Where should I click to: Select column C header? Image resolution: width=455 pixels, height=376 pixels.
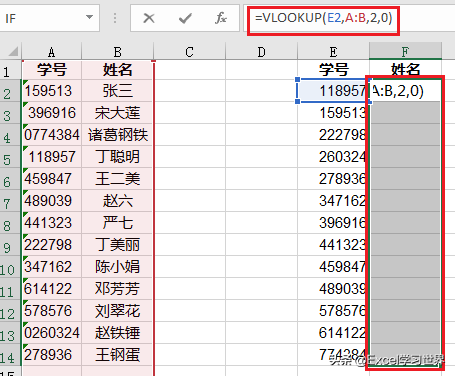point(189,52)
